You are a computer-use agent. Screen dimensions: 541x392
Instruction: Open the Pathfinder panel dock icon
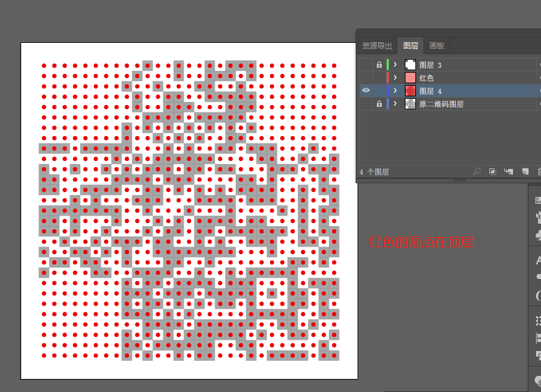pyautogui.click(x=539, y=355)
